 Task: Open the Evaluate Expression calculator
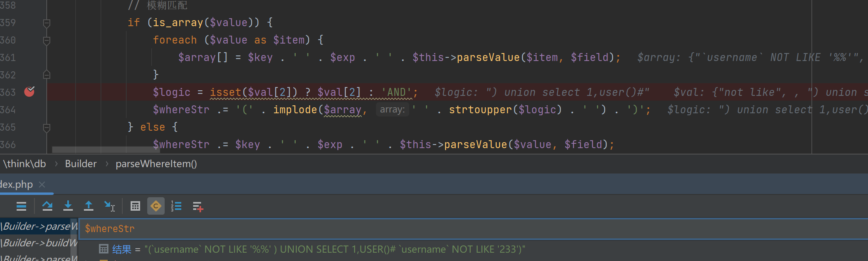coord(135,206)
